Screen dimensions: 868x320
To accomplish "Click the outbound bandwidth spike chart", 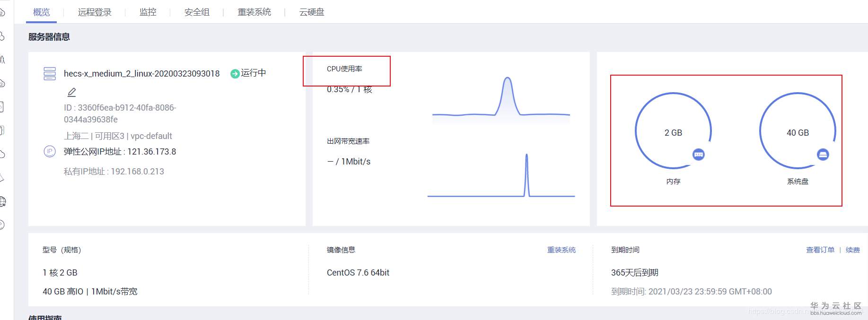I will click(x=501, y=175).
